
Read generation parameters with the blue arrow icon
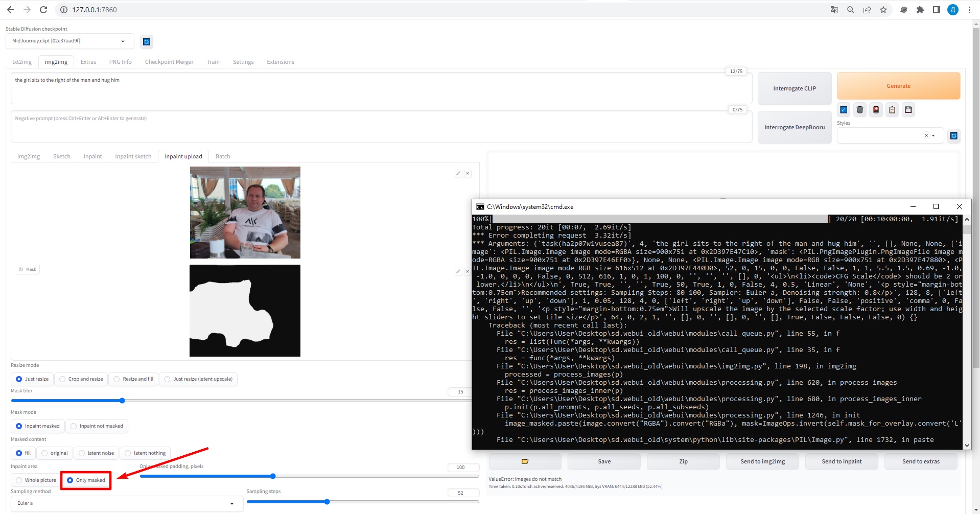(x=843, y=109)
